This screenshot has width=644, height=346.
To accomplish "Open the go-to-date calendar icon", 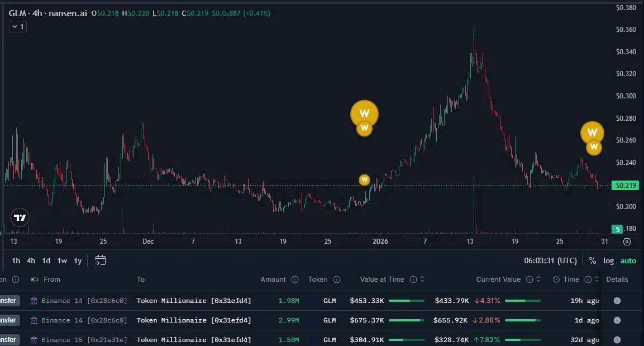I will pyautogui.click(x=100, y=260).
